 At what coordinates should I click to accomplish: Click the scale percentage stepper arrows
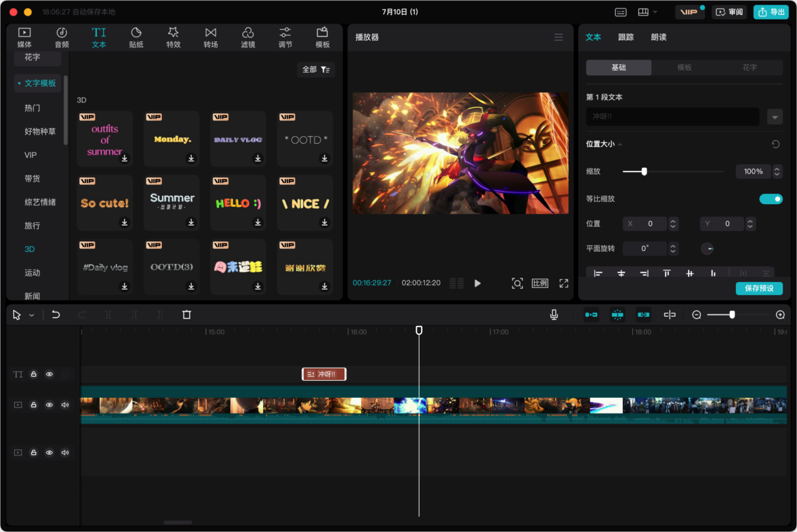[777, 171]
